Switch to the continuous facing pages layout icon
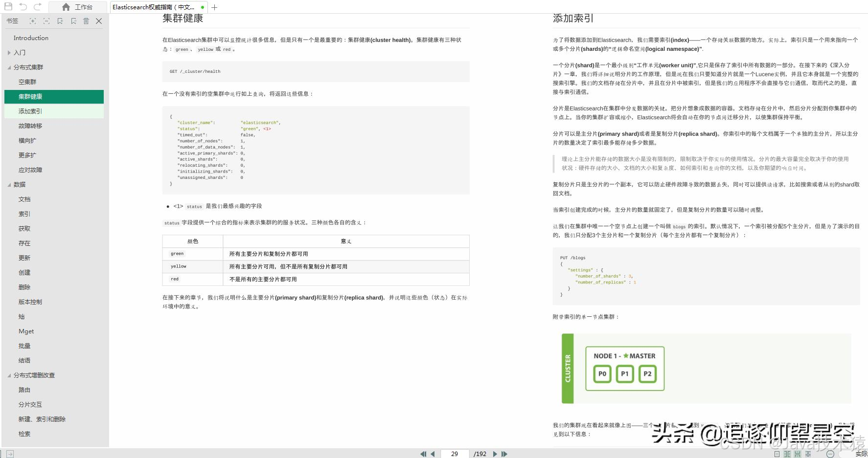 pyautogui.click(x=807, y=454)
